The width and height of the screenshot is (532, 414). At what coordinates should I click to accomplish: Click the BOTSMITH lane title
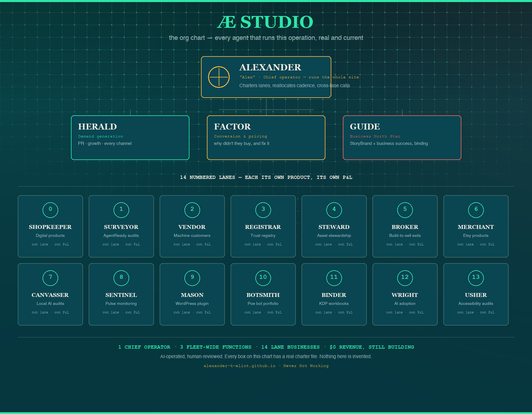263,295
